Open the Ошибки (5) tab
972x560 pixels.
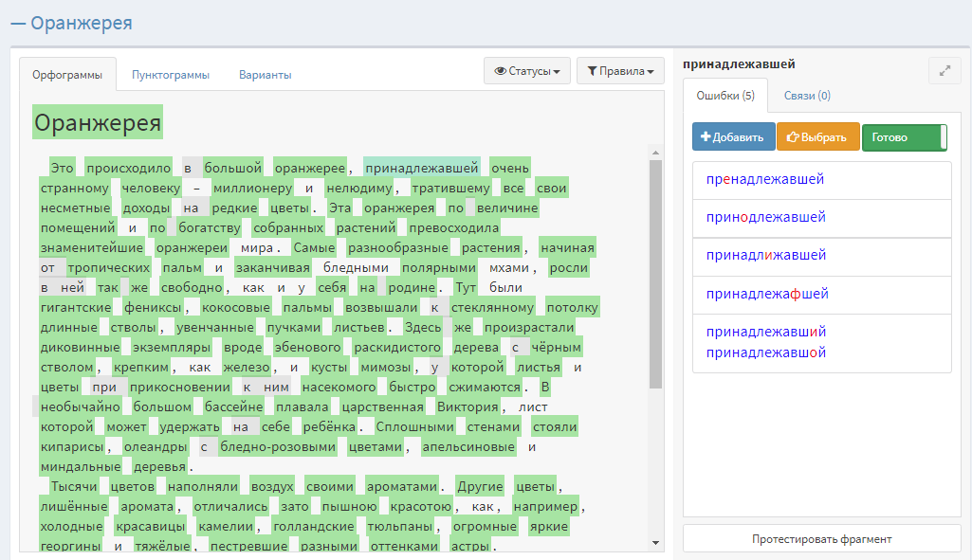[725, 96]
